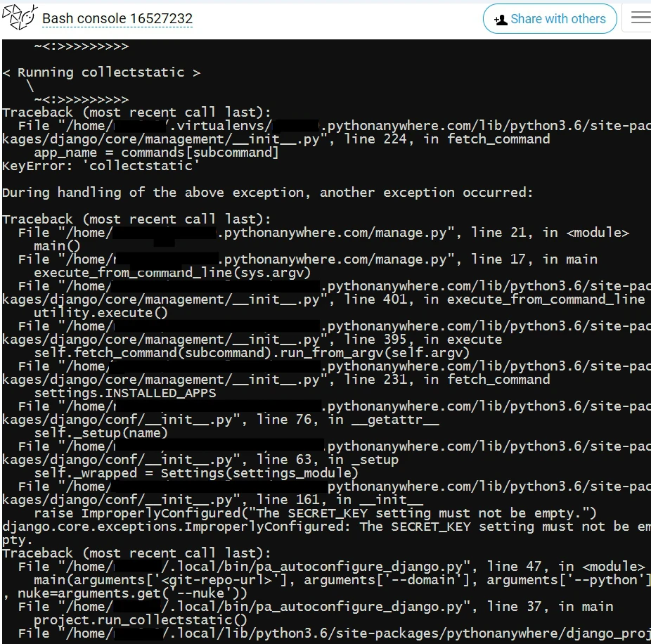Click the 'raise ImproperlyConfigured' line
651x644 pixels.
coord(315,513)
